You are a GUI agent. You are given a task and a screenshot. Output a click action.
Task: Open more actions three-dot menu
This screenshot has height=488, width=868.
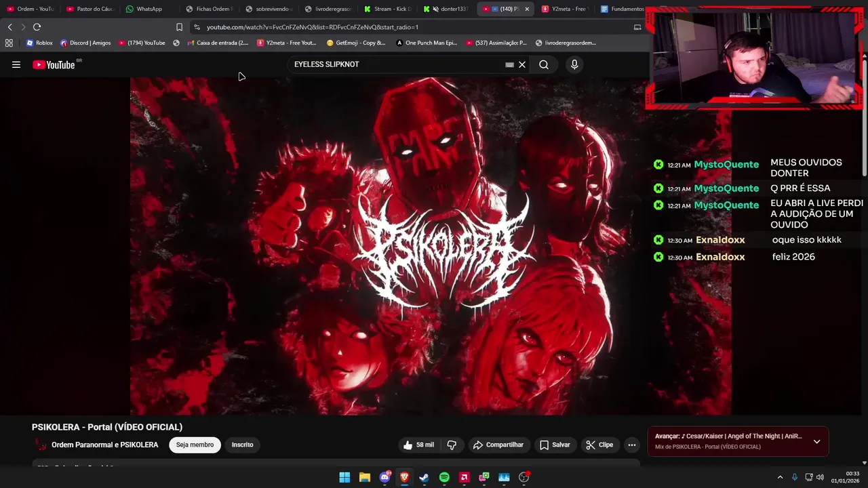631,445
